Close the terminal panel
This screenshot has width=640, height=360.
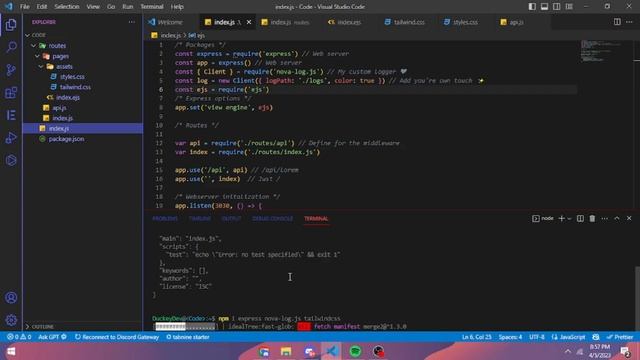pos(629,218)
